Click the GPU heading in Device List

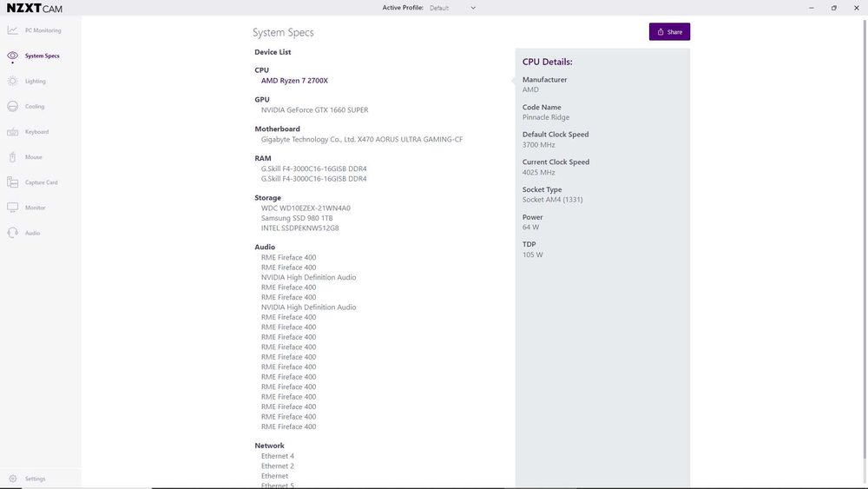click(x=262, y=99)
